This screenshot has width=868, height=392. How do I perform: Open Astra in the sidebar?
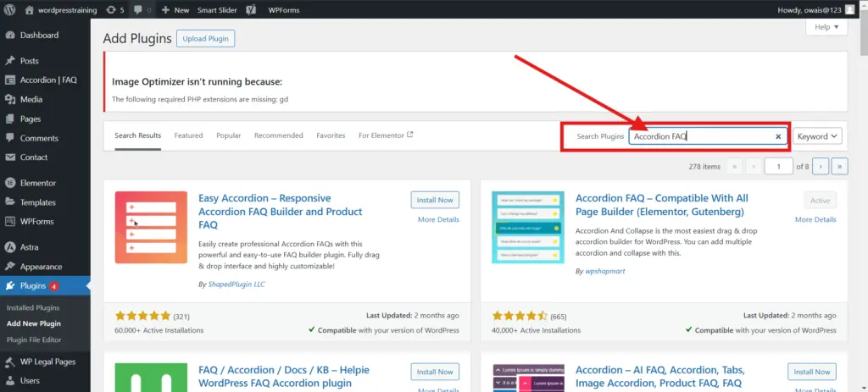(x=30, y=247)
